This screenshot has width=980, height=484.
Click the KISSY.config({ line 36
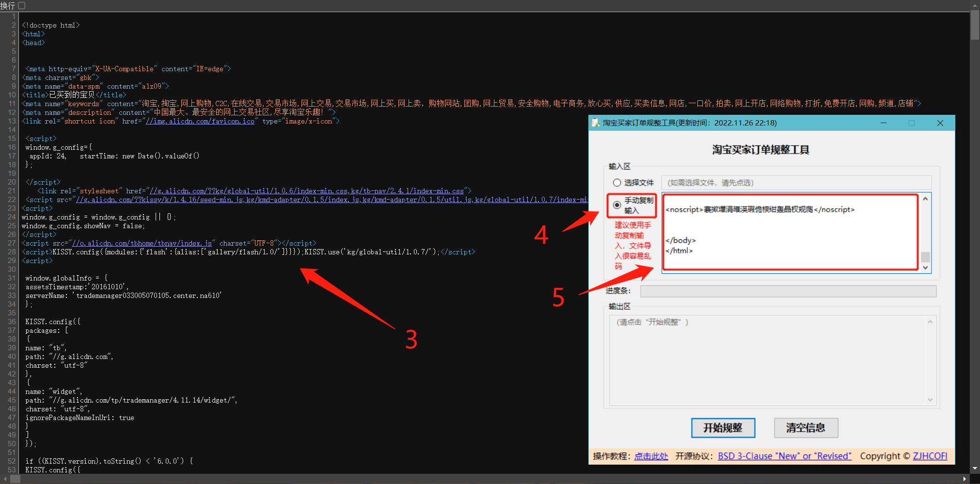[53, 322]
